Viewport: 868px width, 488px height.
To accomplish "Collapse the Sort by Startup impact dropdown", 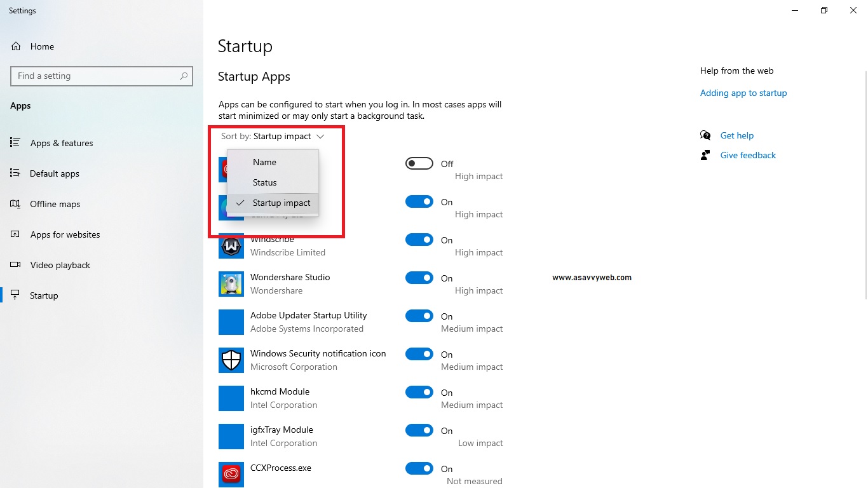I will point(273,137).
